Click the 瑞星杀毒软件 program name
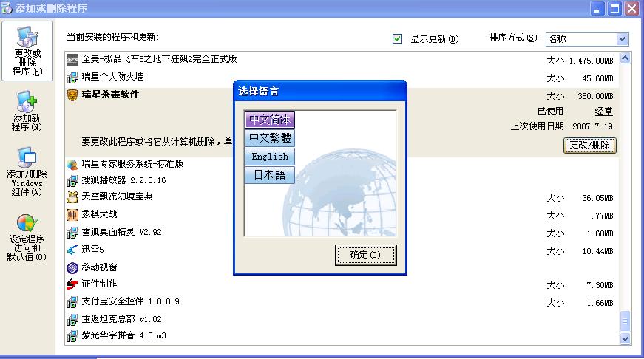This screenshot has height=359, width=644. point(110,95)
